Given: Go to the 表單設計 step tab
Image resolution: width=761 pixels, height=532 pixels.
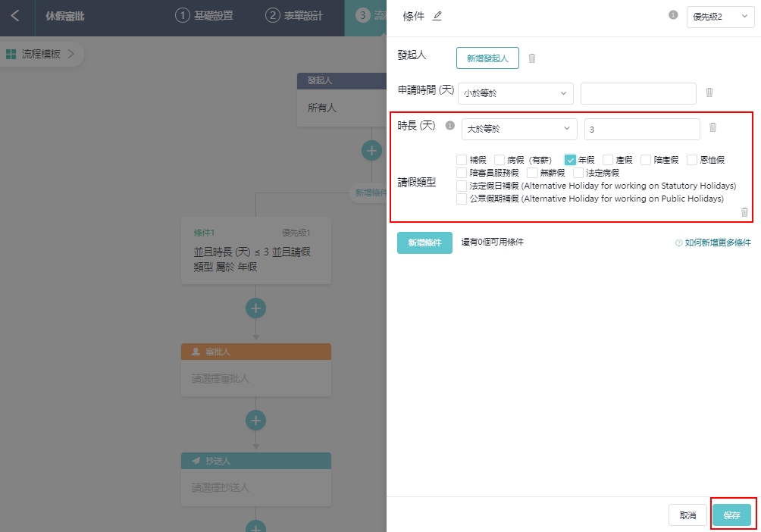Looking at the screenshot, I should tap(294, 15).
